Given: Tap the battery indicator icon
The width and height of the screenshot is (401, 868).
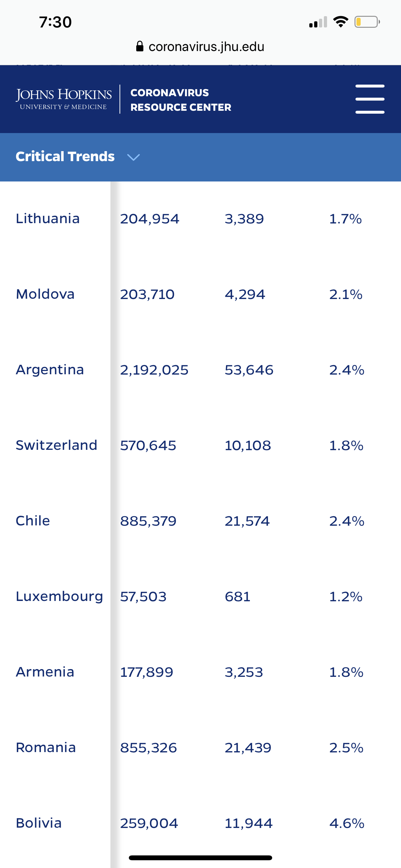Looking at the screenshot, I should click(367, 22).
